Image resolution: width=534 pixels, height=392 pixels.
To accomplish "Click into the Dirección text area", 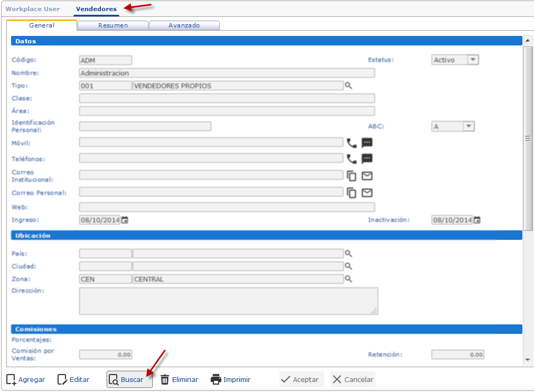I will pyautogui.click(x=228, y=301).
